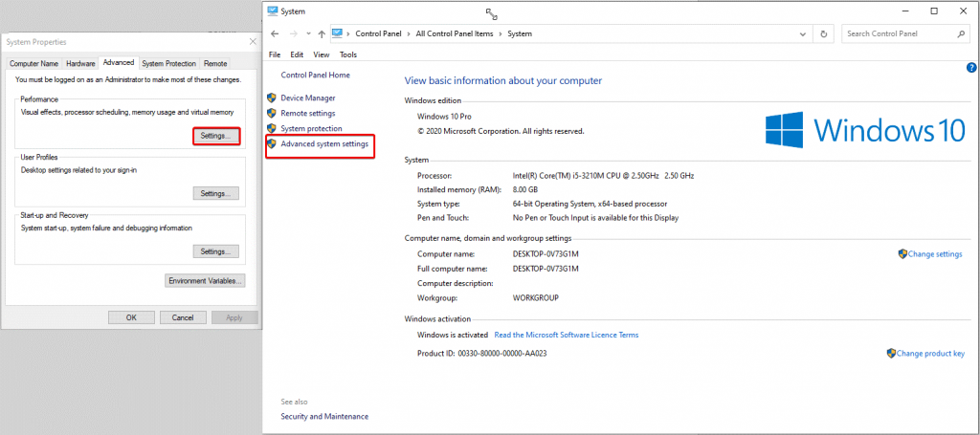The height and width of the screenshot is (435, 980).
Task: Click Product ID 00330-80000-00000-AA023 text
Action: [483, 353]
